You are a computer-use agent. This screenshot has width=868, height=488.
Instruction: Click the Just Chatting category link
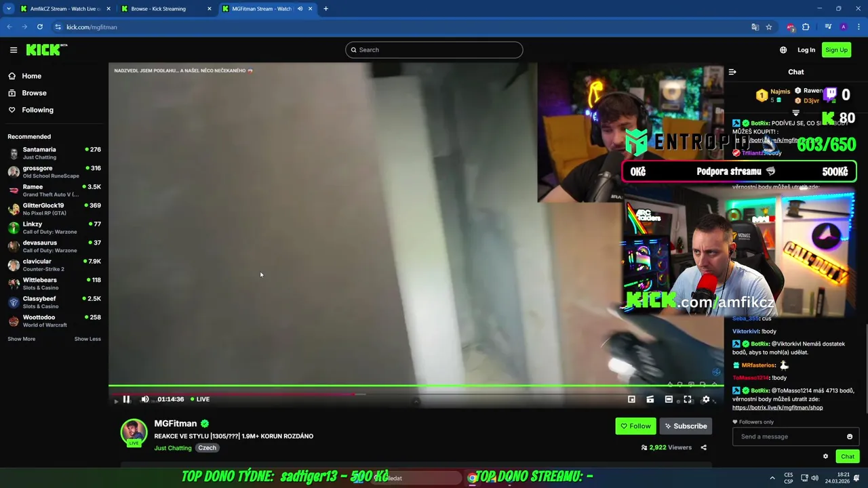click(x=173, y=448)
